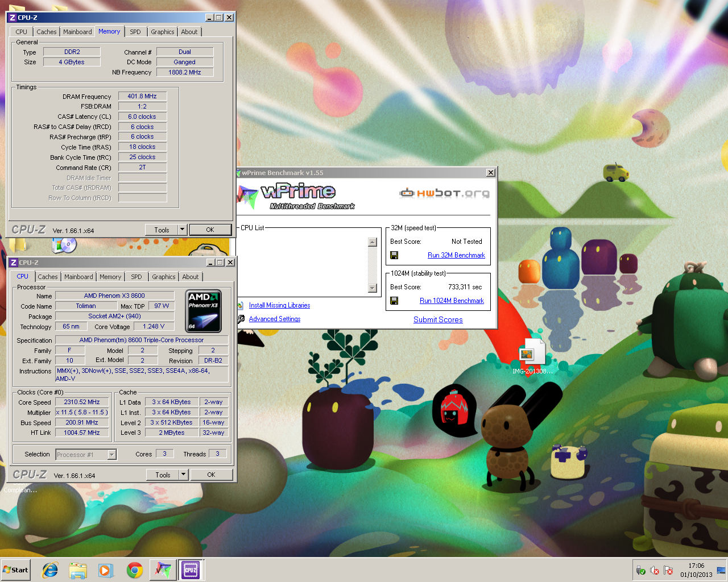728x582 pixels.
Task: Switch to Caches tab in lower CPU-Z
Action: [48, 277]
